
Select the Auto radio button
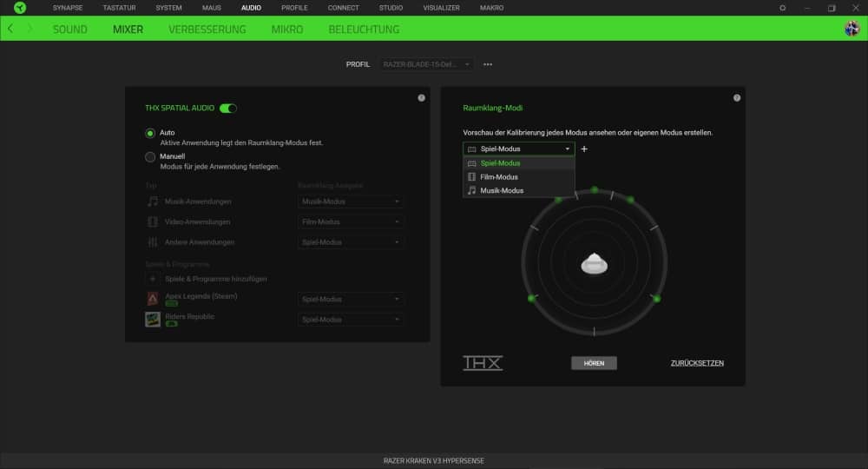pyautogui.click(x=150, y=133)
